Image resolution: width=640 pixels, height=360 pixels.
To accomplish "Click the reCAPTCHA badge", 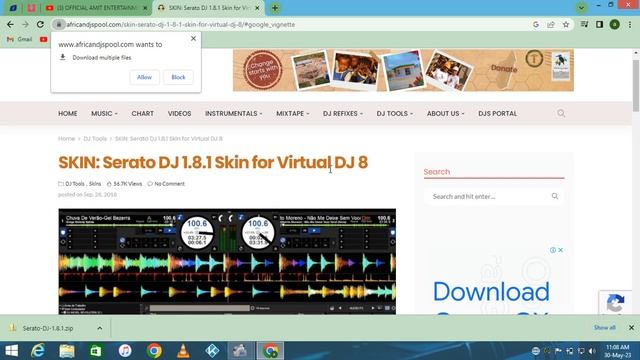I will coord(616,302).
